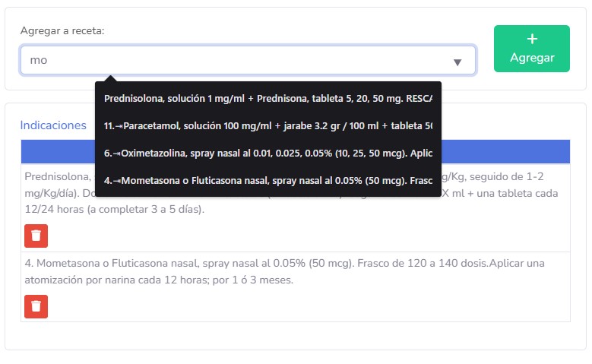
Task: Select the Prednisolona solución suggestion
Action: click(x=268, y=98)
